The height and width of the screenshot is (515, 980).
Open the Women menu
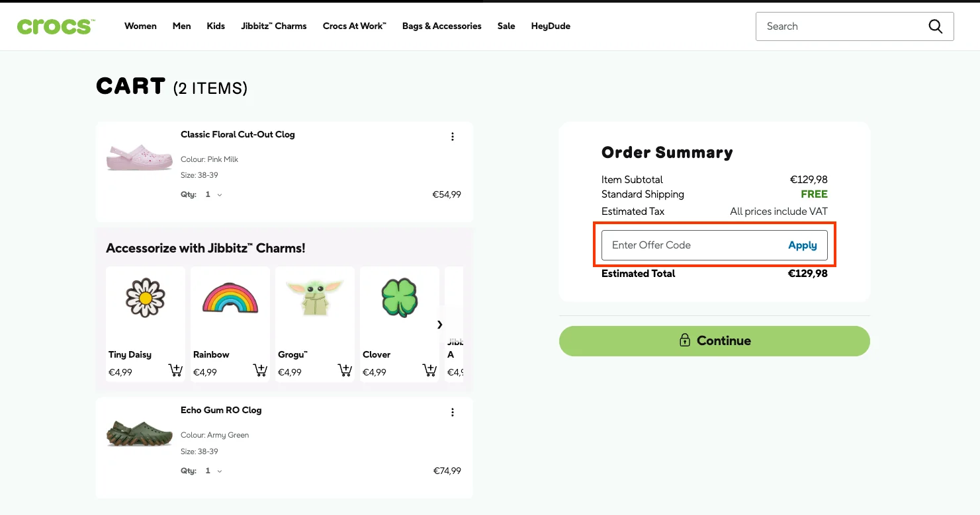click(140, 26)
